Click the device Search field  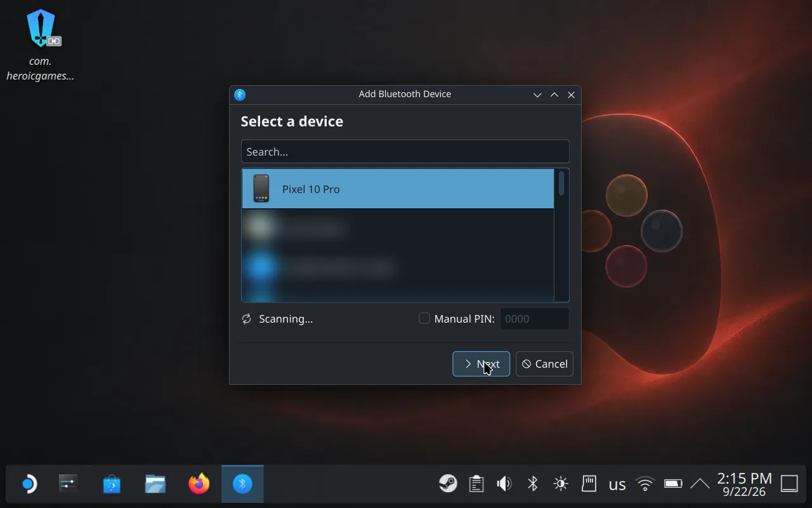(405, 152)
